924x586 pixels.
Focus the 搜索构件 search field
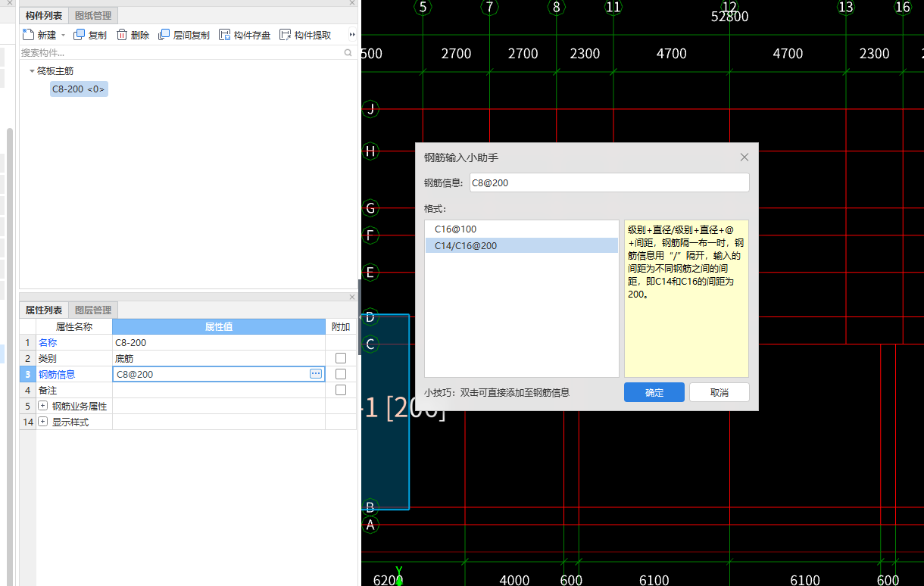click(180, 53)
